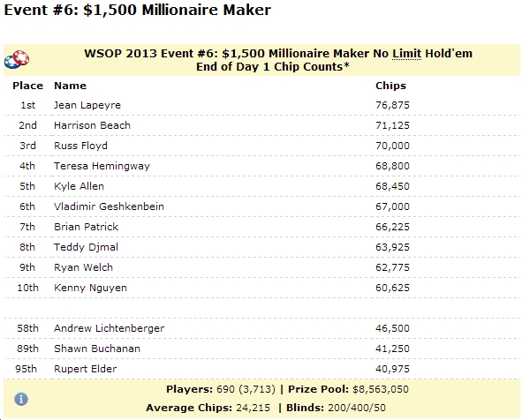This screenshot has height=420, width=522.
Task: Click the Place column header
Action: click(x=28, y=86)
